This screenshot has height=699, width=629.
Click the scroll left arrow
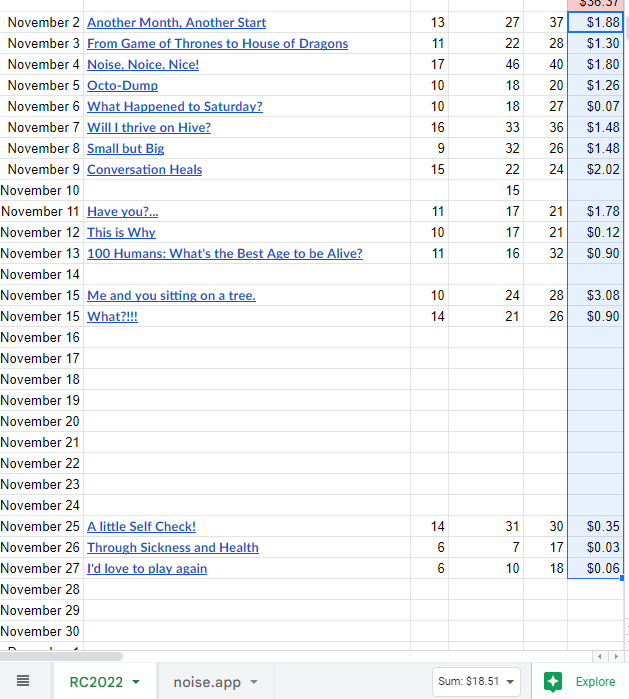coord(600,656)
